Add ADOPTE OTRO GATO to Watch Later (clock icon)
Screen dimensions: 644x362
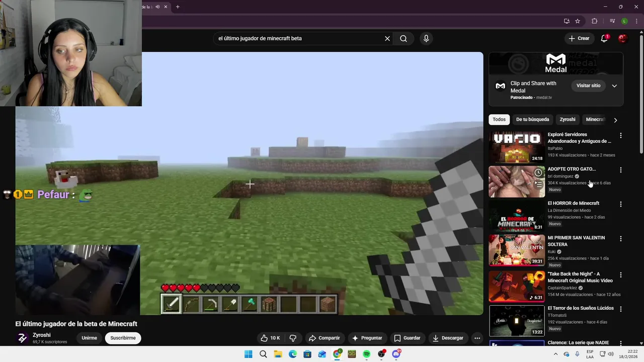538,172
